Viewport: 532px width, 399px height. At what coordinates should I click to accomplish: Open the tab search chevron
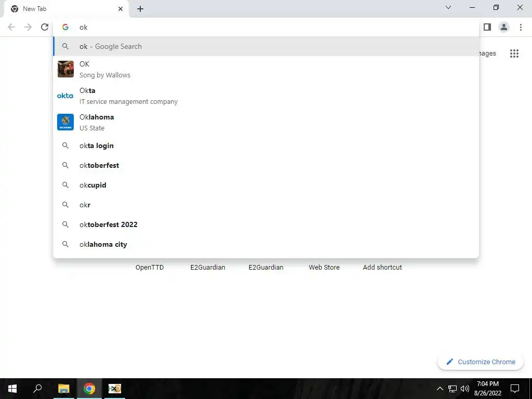pyautogui.click(x=448, y=7)
